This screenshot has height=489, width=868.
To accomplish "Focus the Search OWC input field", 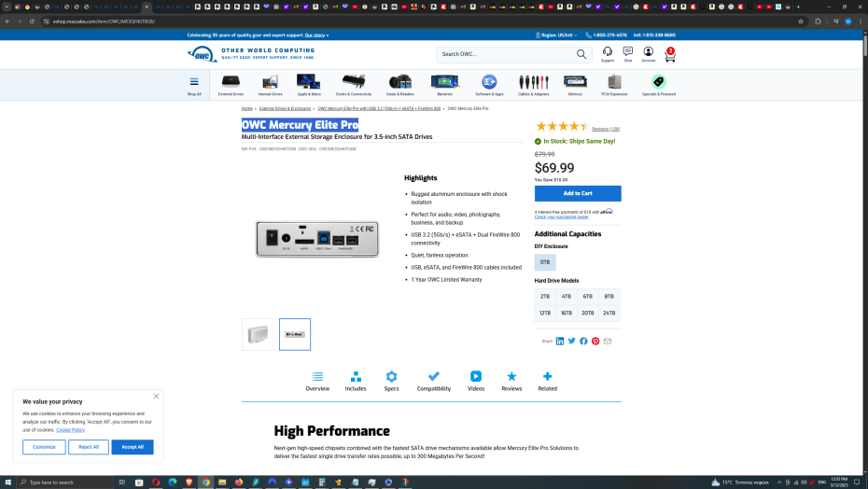I will pos(507,54).
